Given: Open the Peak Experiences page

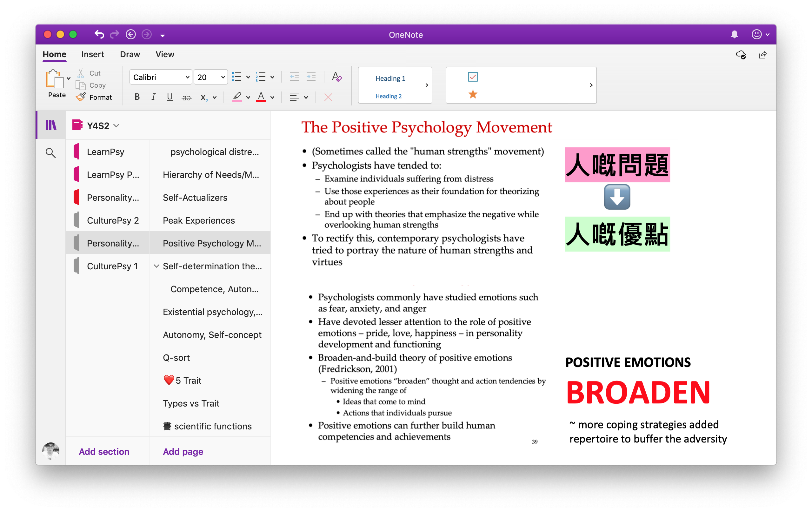Looking at the screenshot, I should coord(199,220).
